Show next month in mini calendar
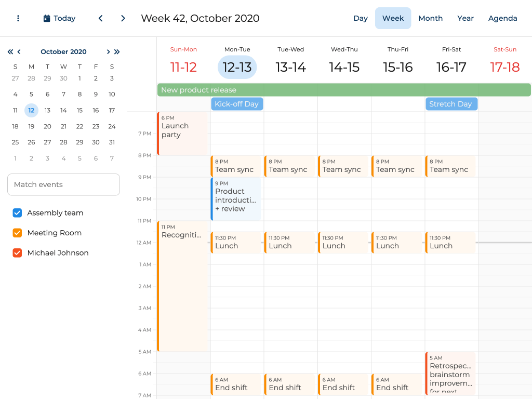Image resolution: width=532 pixels, height=399 pixels. click(108, 52)
